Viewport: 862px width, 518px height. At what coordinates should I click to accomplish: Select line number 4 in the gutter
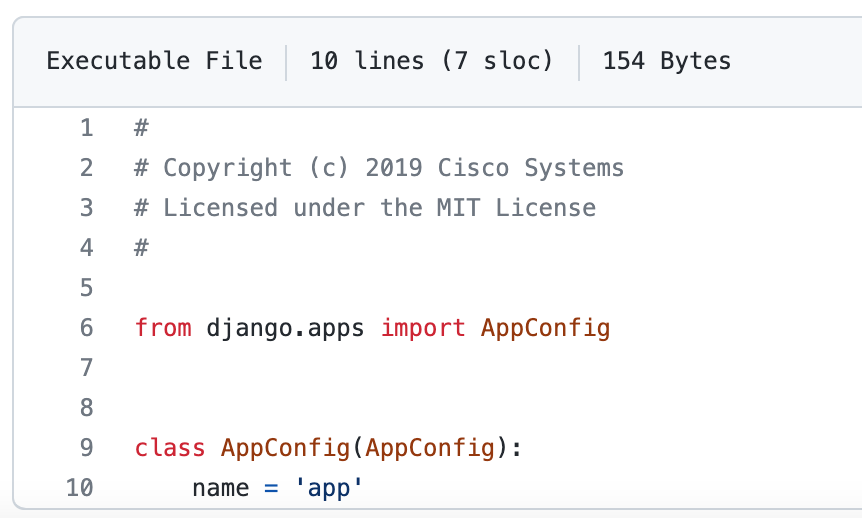click(x=86, y=248)
